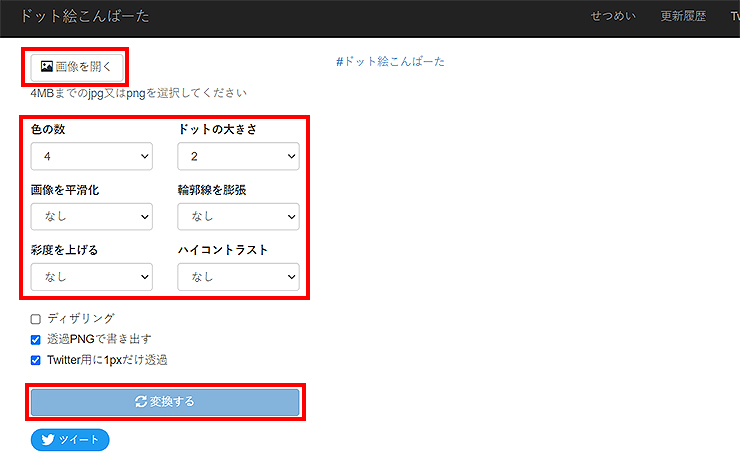Viewport: 740px width, 467px height.
Task: Open the 色の数 dropdown showing 4
Action: click(x=92, y=156)
